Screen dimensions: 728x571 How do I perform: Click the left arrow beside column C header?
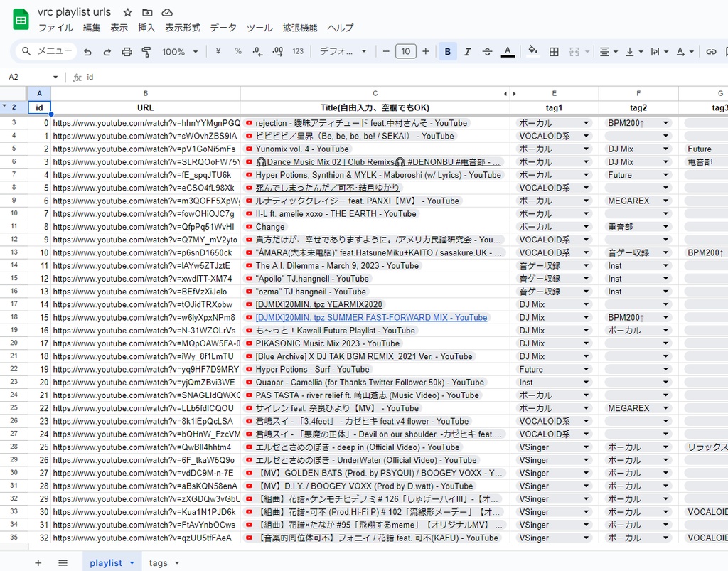tap(505, 94)
